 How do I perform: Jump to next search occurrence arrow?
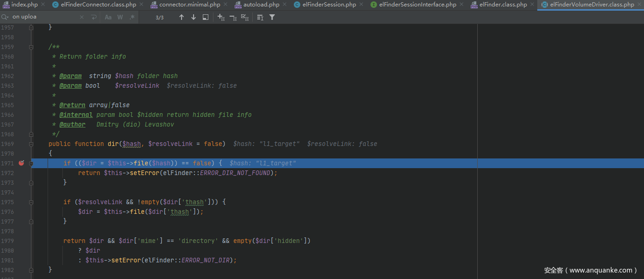(194, 17)
